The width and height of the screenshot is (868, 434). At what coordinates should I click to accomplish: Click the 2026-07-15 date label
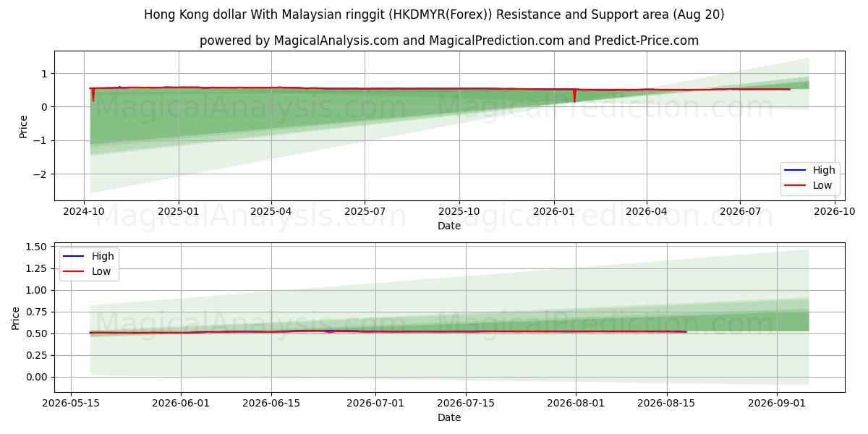(466, 404)
